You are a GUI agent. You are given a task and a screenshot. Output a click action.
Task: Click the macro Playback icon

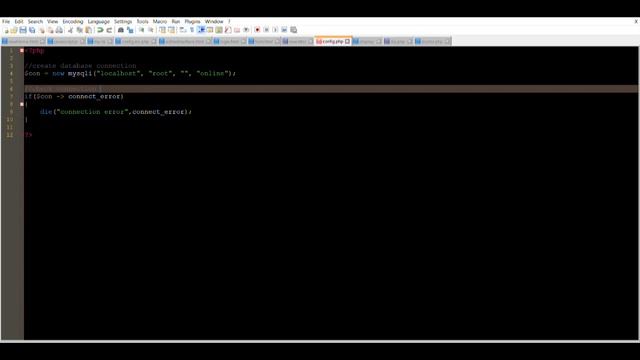click(275, 30)
